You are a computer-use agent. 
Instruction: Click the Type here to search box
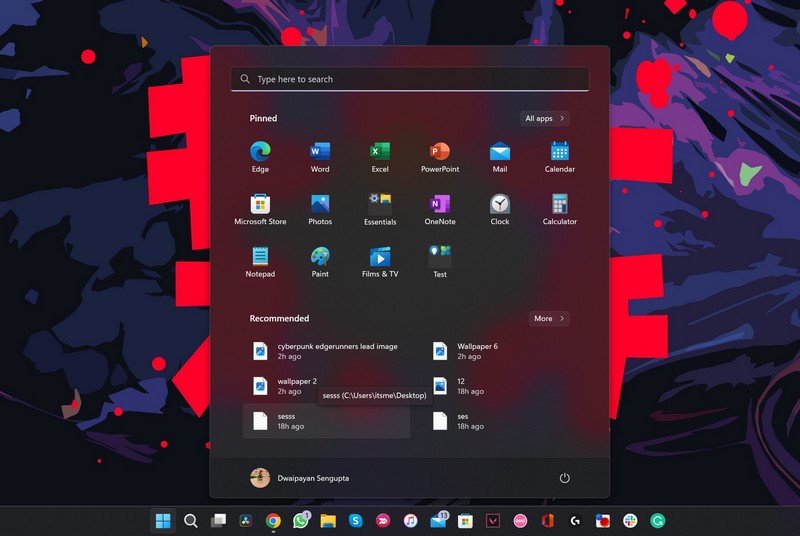(x=410, y=79)
